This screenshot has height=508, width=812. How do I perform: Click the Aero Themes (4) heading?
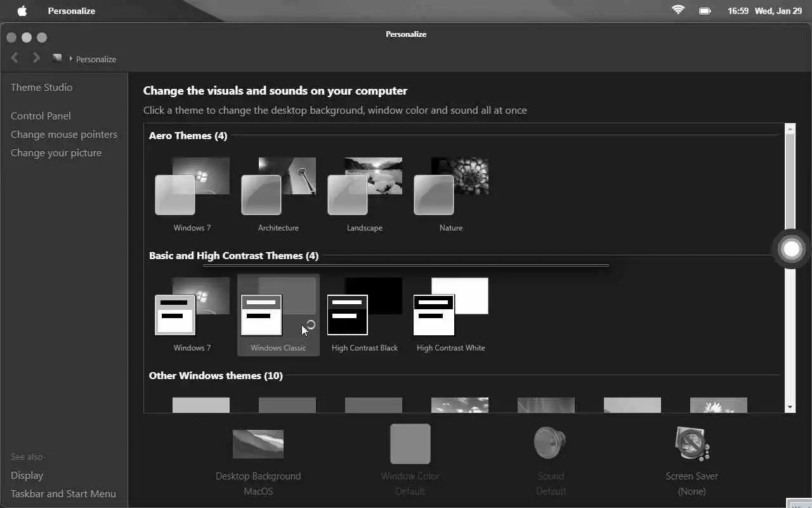(188, 135)
